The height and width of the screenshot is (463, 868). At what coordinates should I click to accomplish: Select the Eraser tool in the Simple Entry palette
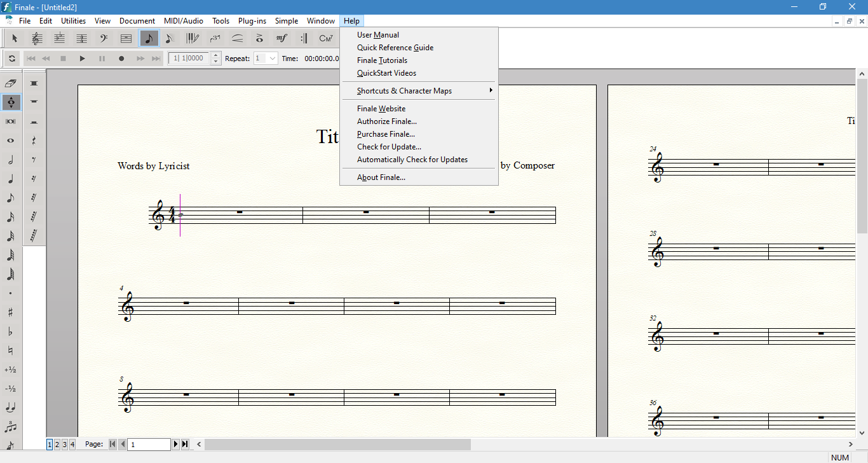(x=11, y=83)
